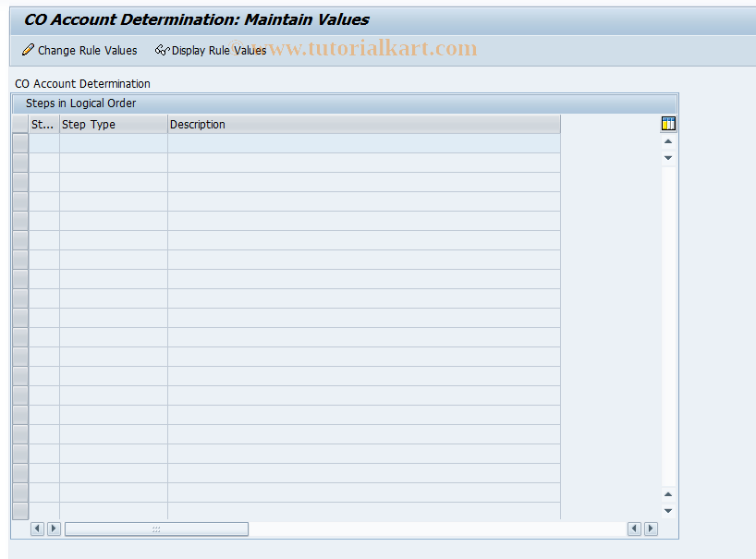This screenshot has height=559, width=756.
Task: Click the down arrow of the vertical scrollbar
Action: coord(667,158)
